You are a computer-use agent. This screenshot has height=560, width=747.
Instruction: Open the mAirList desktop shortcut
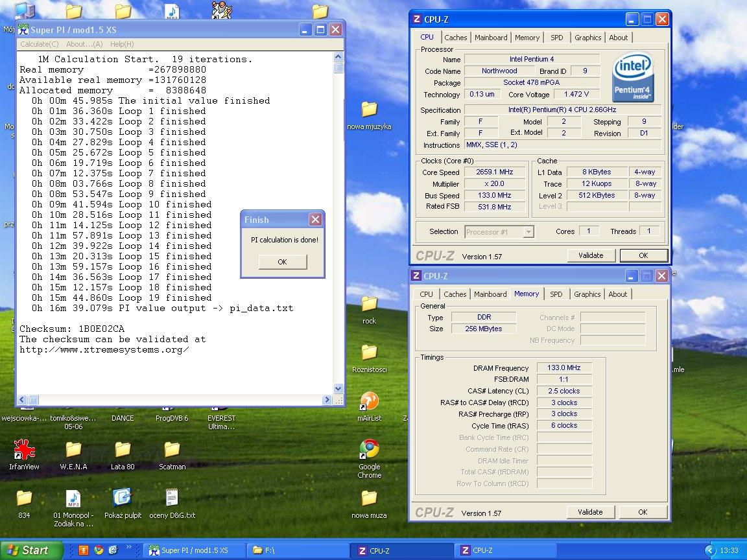369,401
